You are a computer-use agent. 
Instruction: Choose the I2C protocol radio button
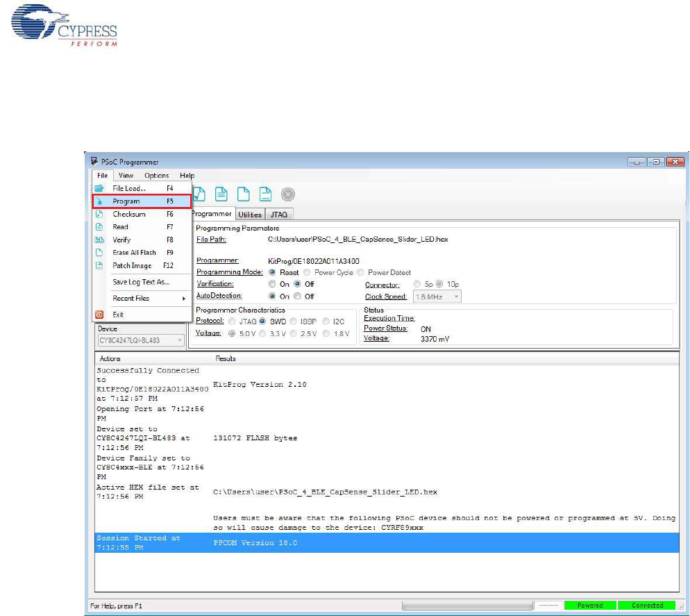tap(326, 321)
